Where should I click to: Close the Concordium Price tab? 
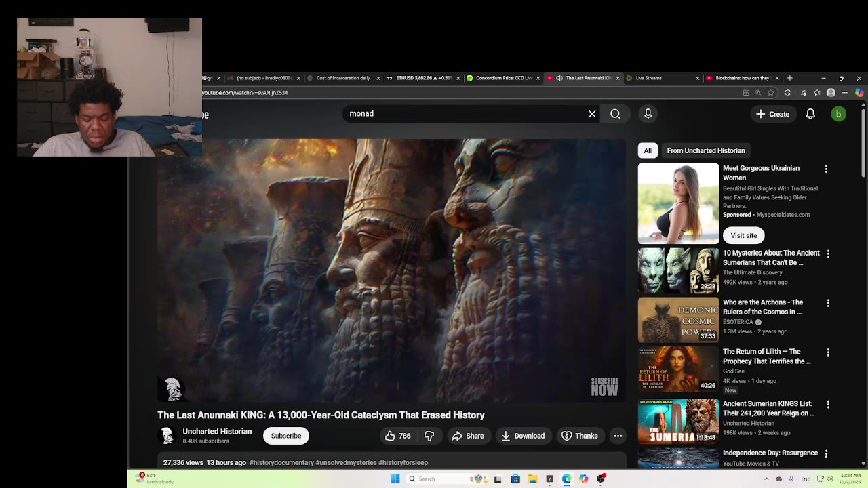click(538, 78)
